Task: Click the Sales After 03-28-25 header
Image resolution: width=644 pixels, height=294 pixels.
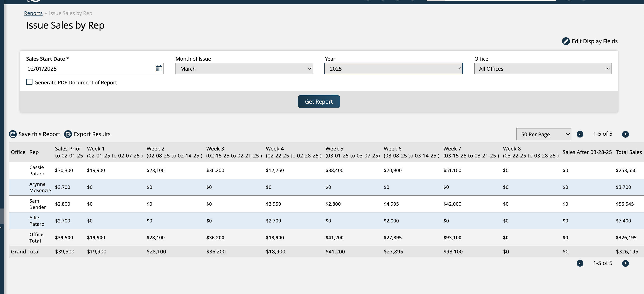Action: click(x=587, y=152)
